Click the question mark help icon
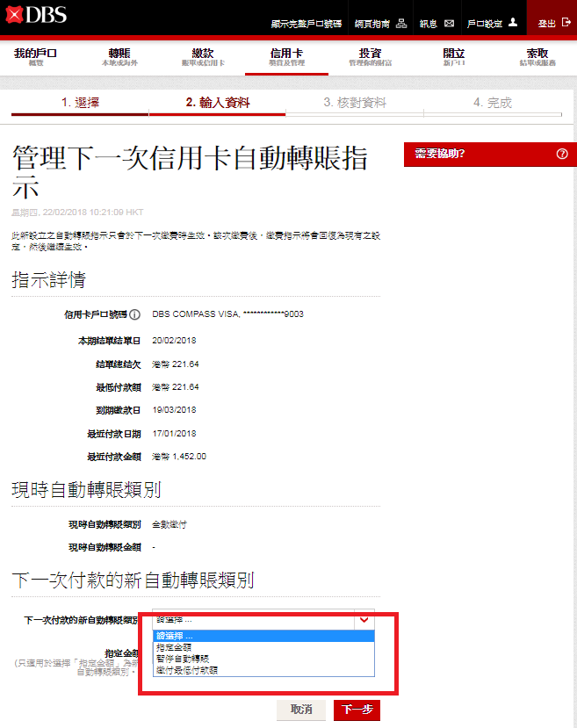 pos(562,154)
